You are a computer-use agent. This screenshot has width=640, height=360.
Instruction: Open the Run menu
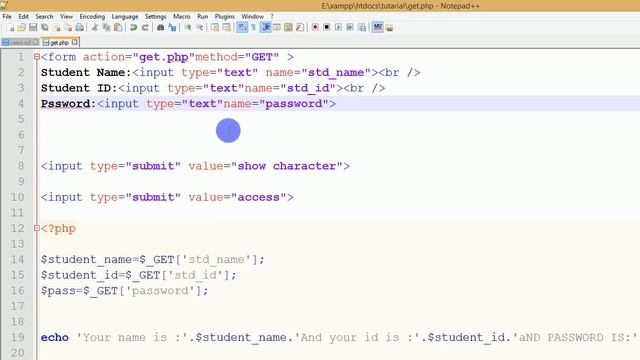(x=202, y=16)
